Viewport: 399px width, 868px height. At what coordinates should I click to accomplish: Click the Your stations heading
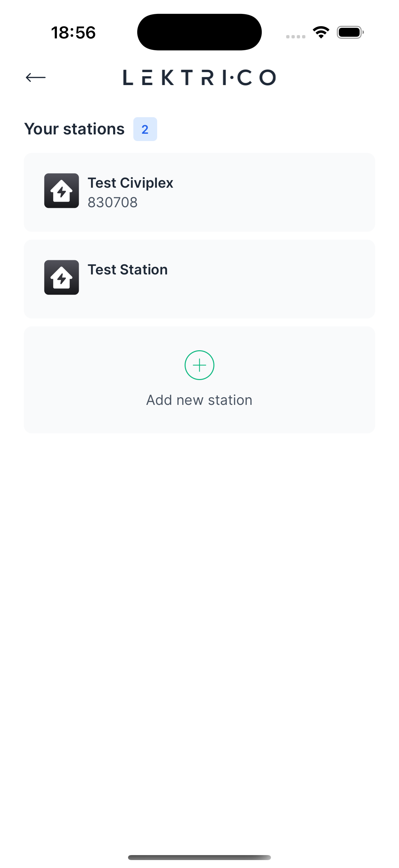point(74,129)
